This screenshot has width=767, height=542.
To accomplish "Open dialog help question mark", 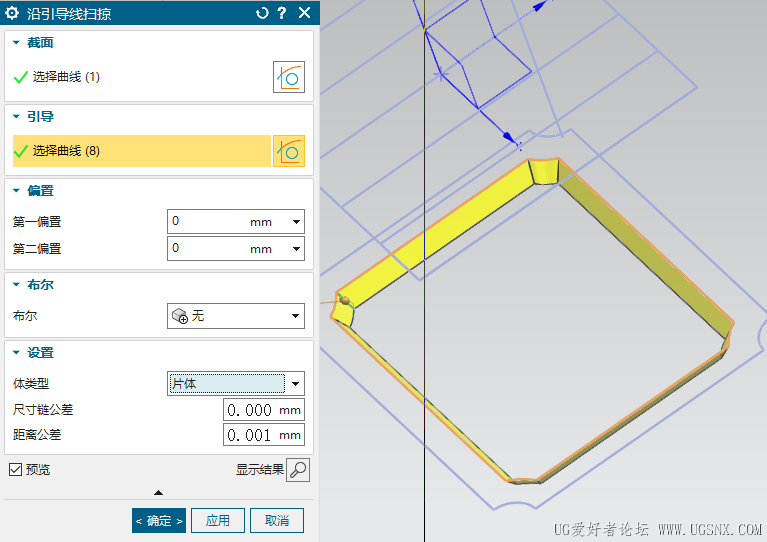I will [x=282, y=13].
